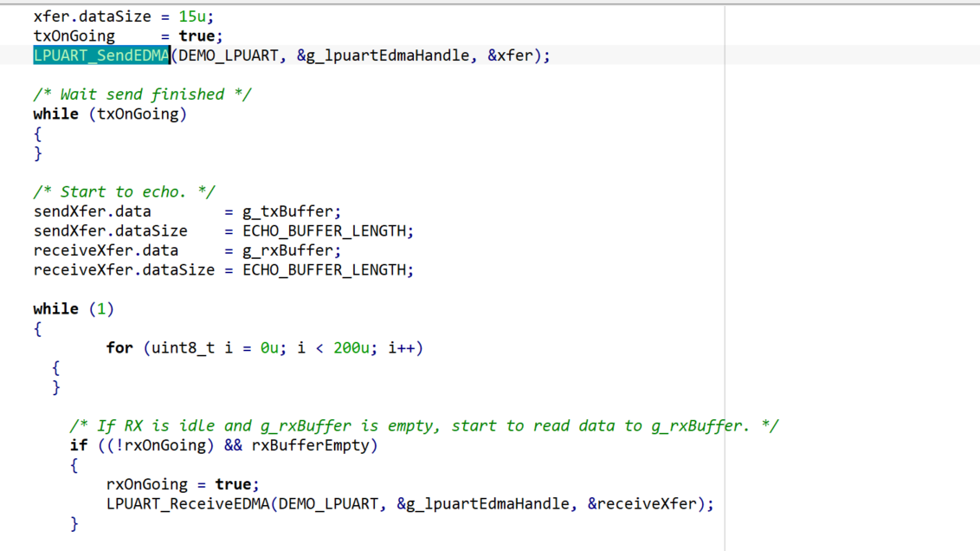Click 'txOnGoing' in the assignment to true
The height and width of the screenshot is (551, 980).
74,36
